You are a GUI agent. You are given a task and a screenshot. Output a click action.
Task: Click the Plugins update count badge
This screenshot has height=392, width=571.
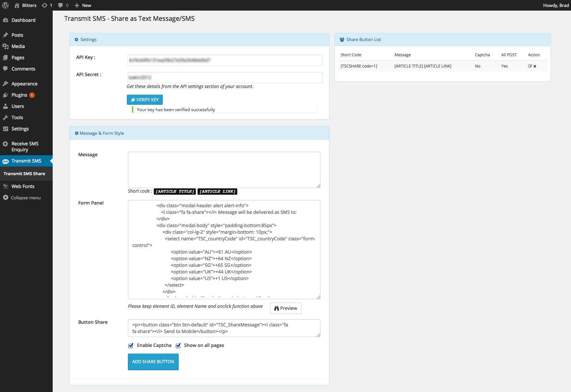pyautogui.click(x=32, y=95)
